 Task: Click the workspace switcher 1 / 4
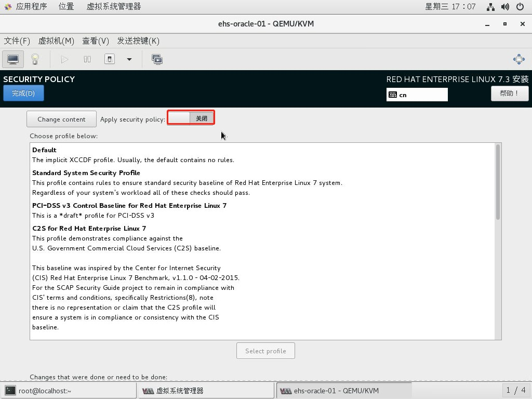[516, 390]
